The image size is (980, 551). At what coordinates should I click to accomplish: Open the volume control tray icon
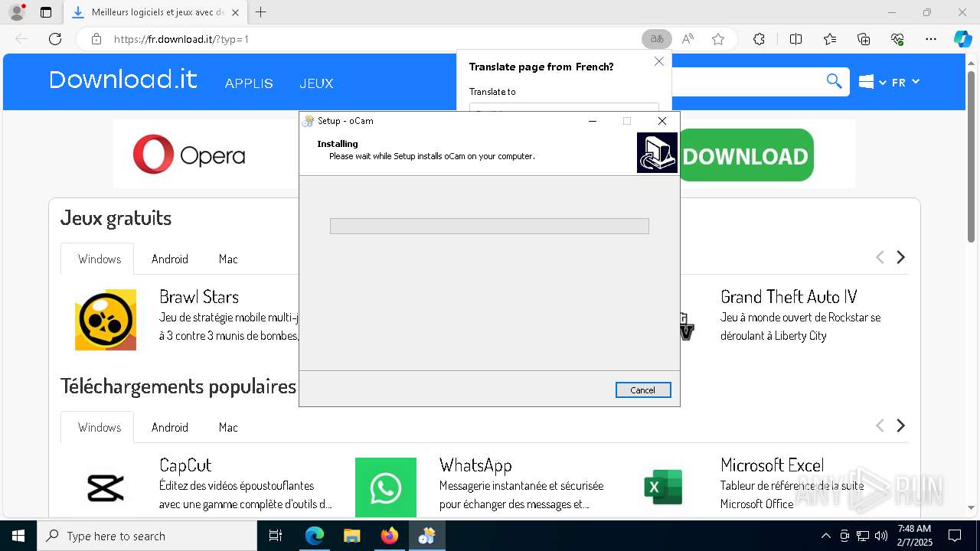tap(881, 536)
